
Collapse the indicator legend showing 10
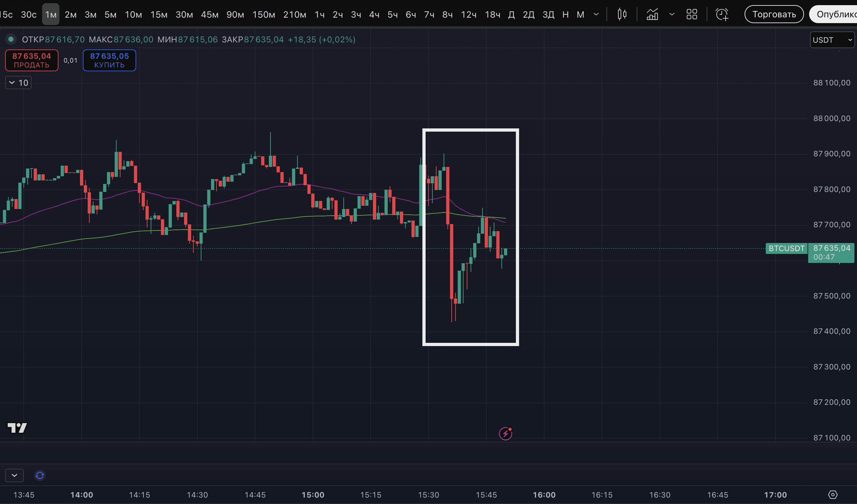click(x=18, y=83)
